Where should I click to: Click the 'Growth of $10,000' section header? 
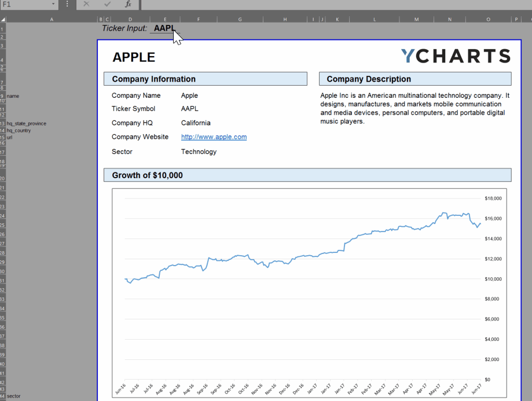click(x=307, y=175)
